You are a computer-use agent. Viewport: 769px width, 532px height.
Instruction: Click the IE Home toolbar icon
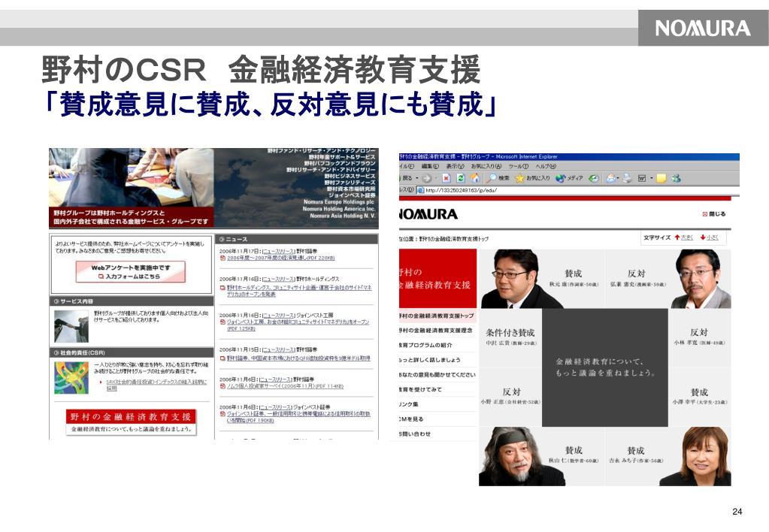click(x=475, y=179)
